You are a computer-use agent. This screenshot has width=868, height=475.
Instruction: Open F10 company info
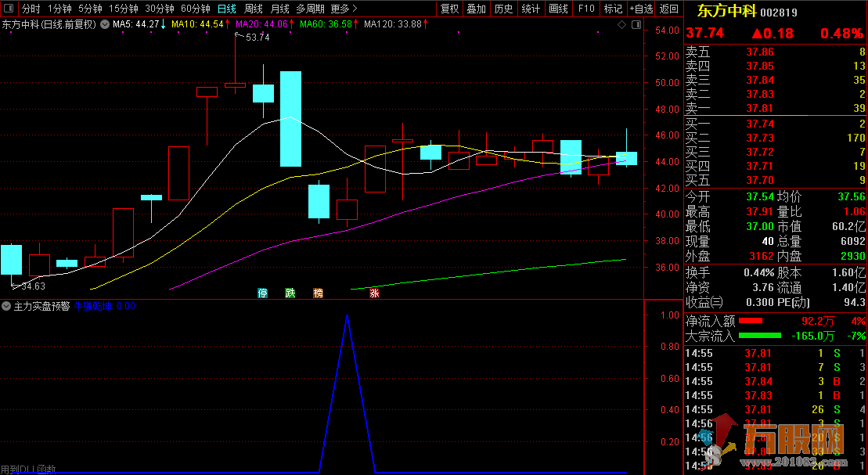(x=585, y=9)
